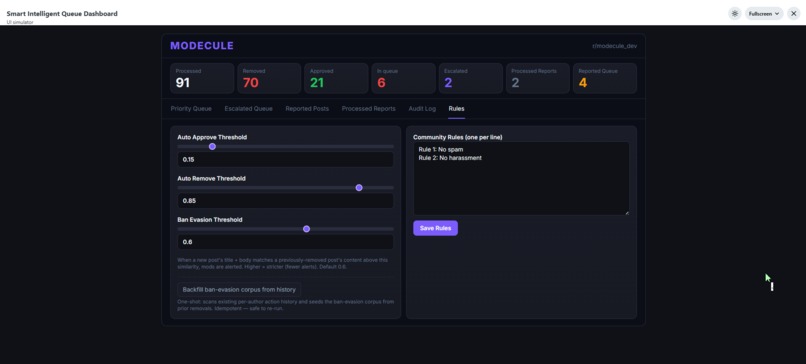Click the Ban Evasion Threshold label
This screenshot has height=364, width=806.
pos(210,220)
